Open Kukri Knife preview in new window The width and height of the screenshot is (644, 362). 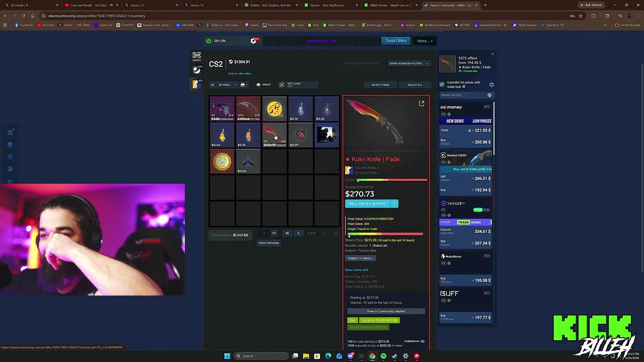tap(422, 104)
